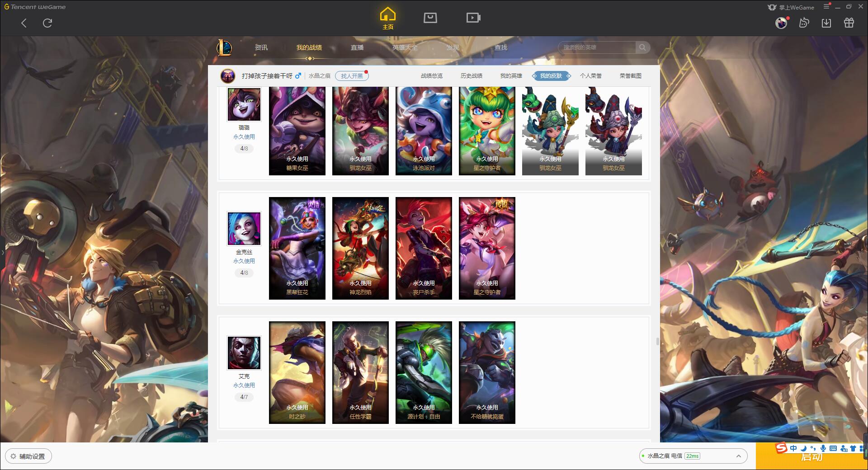Image resolution: width=868 pixels, height=470 pixels.
Task: Click the 金克丝 champion portrait
Action: 244,229
